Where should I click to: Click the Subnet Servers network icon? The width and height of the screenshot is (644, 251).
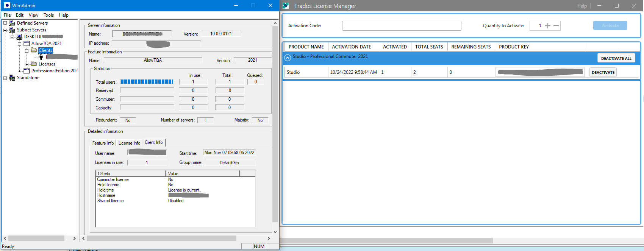click(x=12, y=30)
